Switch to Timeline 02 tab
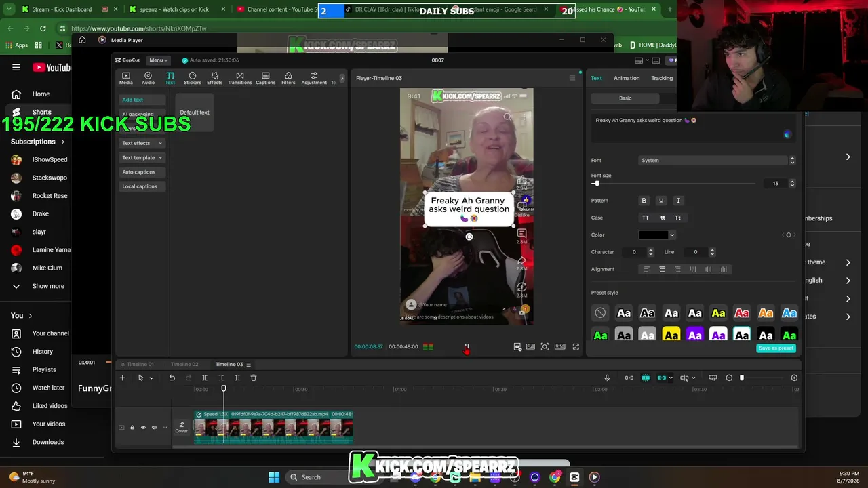The image size is (868, 488). (x=184, y=365)
